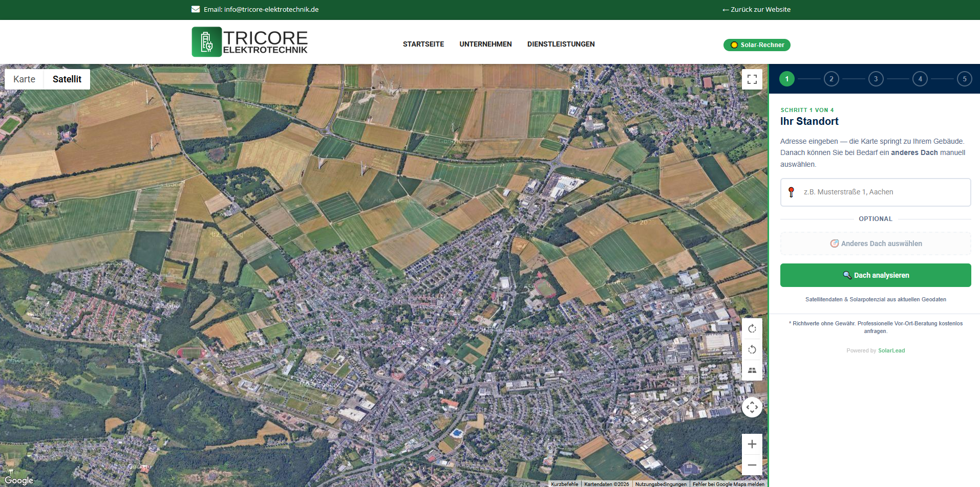Open the SolarLead link

[x=891, y=351]
